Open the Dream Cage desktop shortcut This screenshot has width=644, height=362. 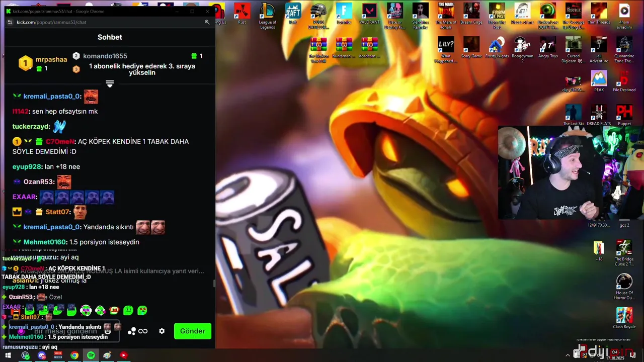coord(471,14)
